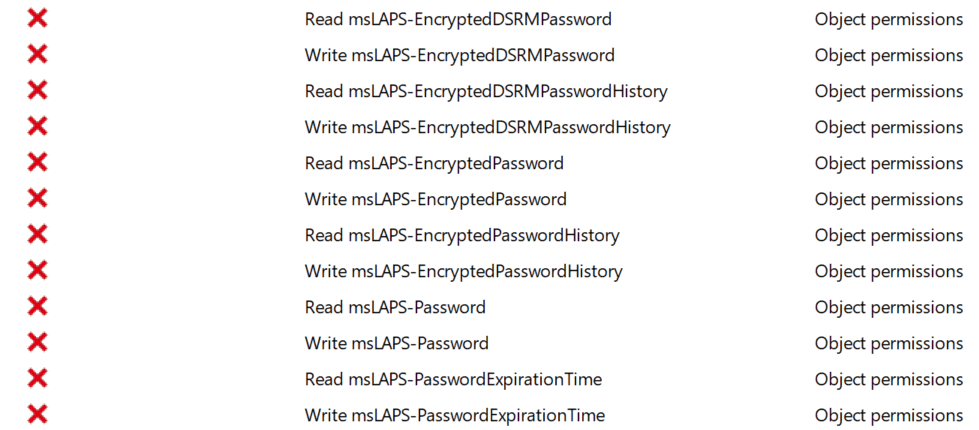The width and height of the screenshot is (979, 430).
Task: Select the Write msLAPS-EncryptedPassword permission name
Action: pyautogui.click(x=436, y=199)
